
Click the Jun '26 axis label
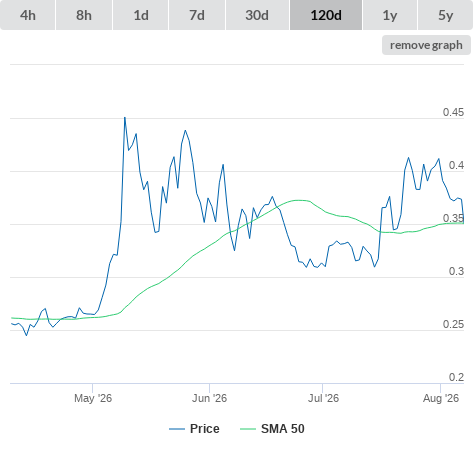tap(209, 398)
